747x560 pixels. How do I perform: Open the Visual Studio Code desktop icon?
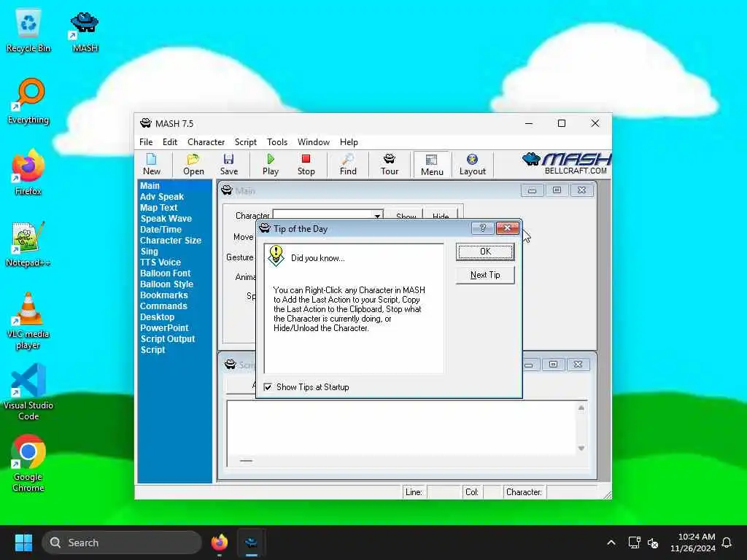28,392
